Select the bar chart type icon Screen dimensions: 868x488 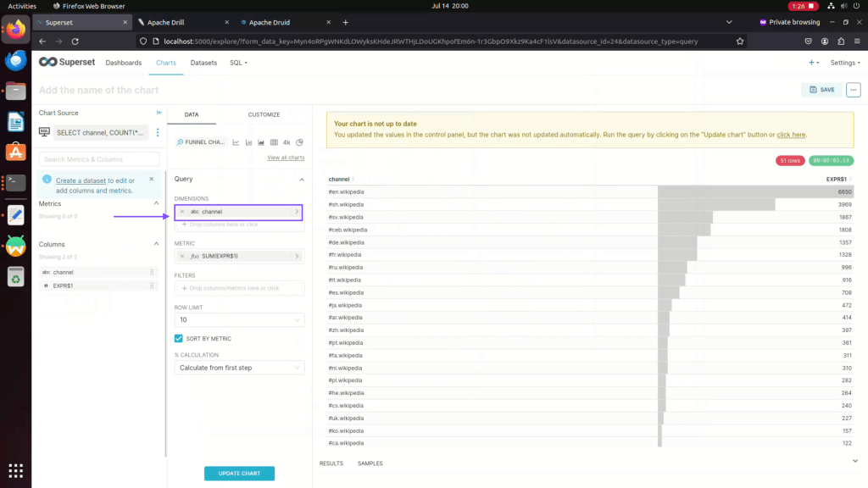click(x=248, y=142)
